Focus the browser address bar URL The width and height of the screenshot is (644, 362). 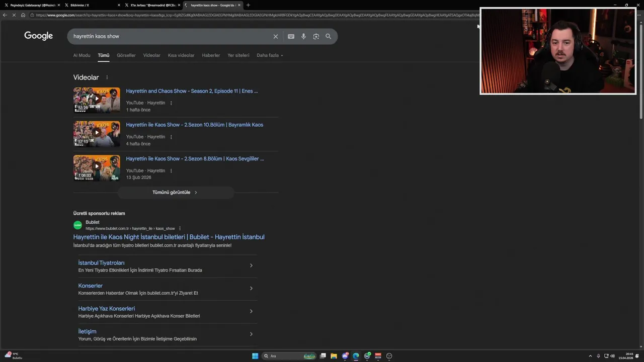coord(257,15)
